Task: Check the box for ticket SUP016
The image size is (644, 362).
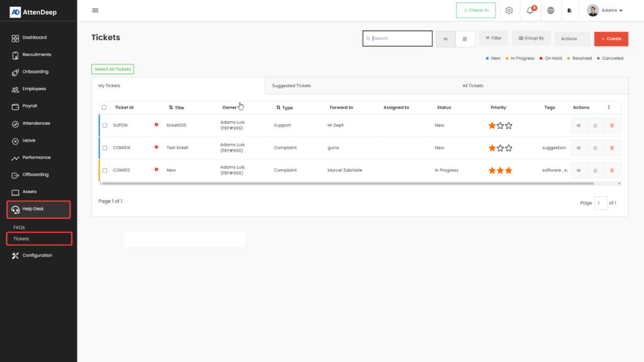Action: (x=104, y=126)
